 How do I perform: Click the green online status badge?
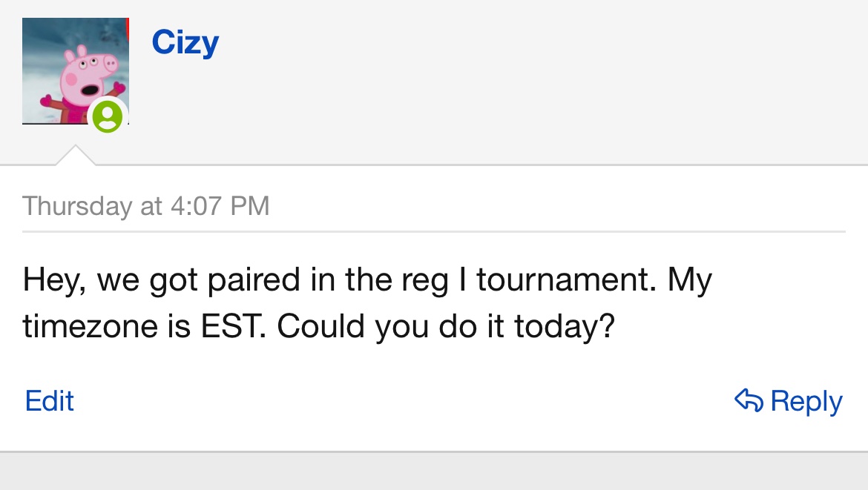coord(107,116)
